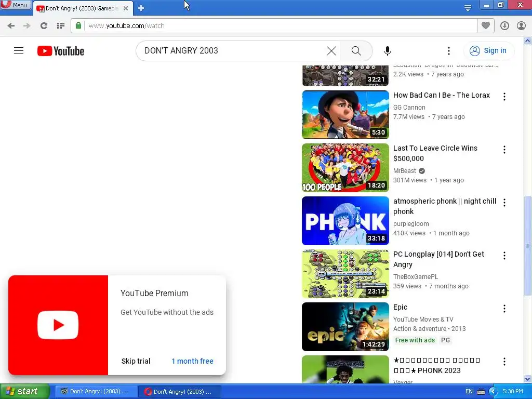Screen dimensions: 532x399
Task: Open the 32:21 video thumbnail at top
Action: 345,75
